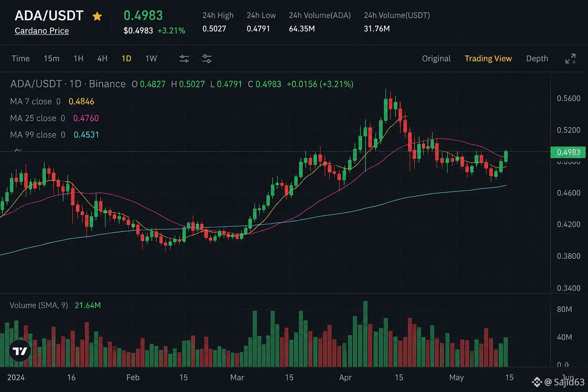This screenshot has width=588, height=392.
Task: Click the +3.21% change in the header
Action: pyautogui.click(x=171, y=31)
